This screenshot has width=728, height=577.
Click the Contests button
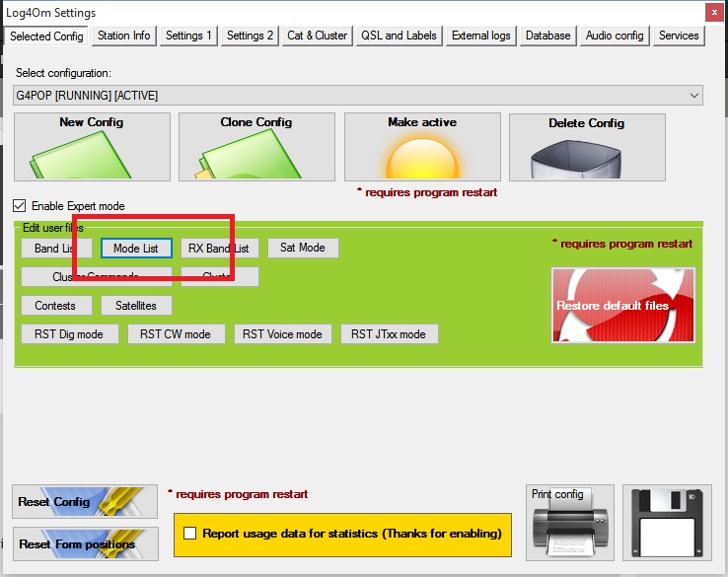(56, 306)
